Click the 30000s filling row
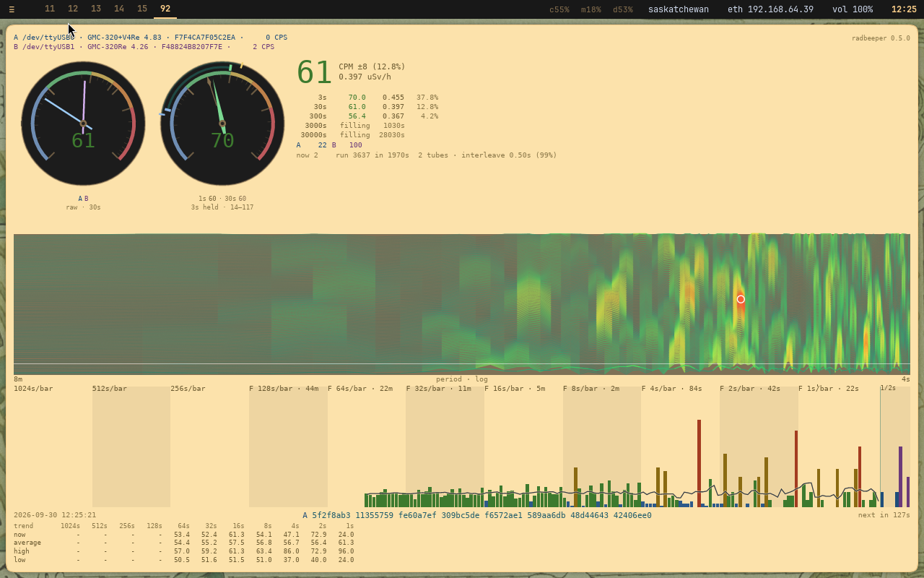The height and width of the screenshot is (578, 924). click(353, 135)
